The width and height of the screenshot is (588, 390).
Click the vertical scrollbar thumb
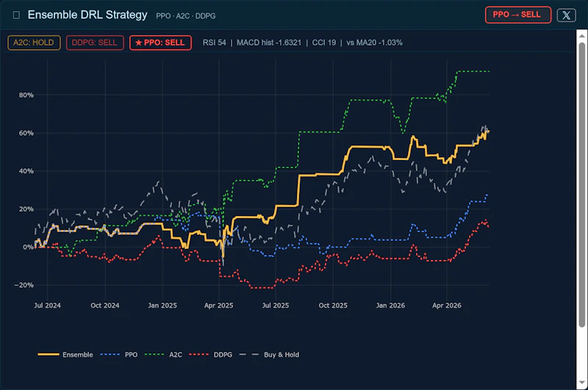581,184
